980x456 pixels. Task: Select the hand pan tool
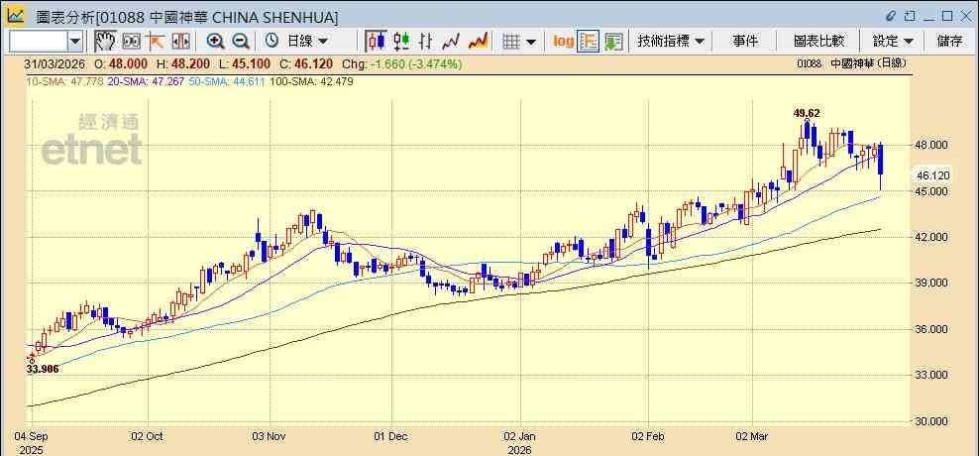tap(105, 42)
